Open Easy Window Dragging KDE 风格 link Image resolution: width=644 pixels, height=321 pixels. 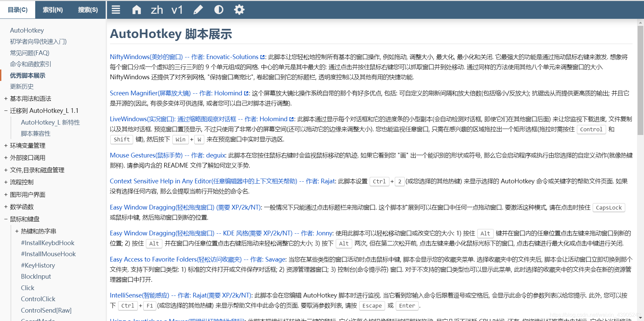222,233
